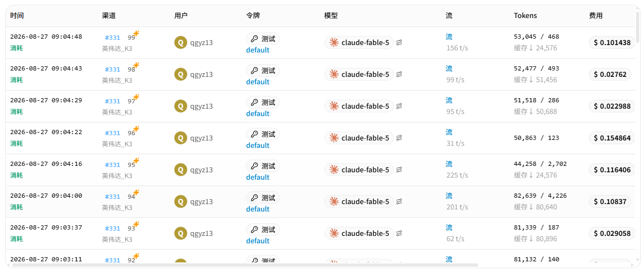Click the 流 stream link in the 09:04:16 row

click(x=449, y=164)
